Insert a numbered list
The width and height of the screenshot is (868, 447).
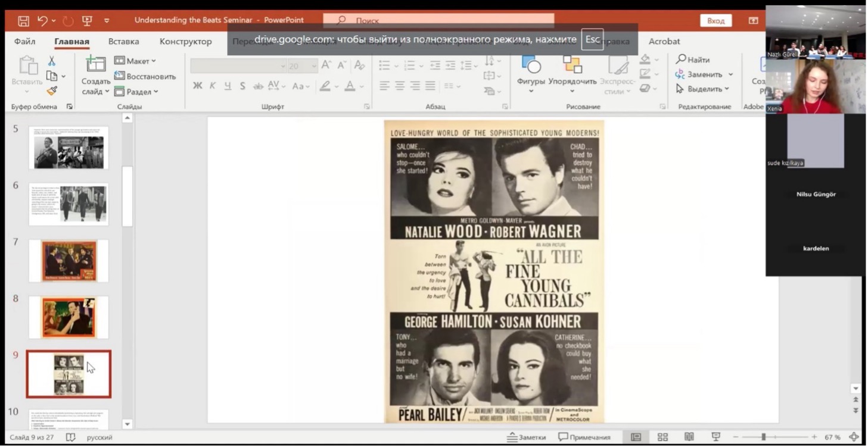coord(409,65)
